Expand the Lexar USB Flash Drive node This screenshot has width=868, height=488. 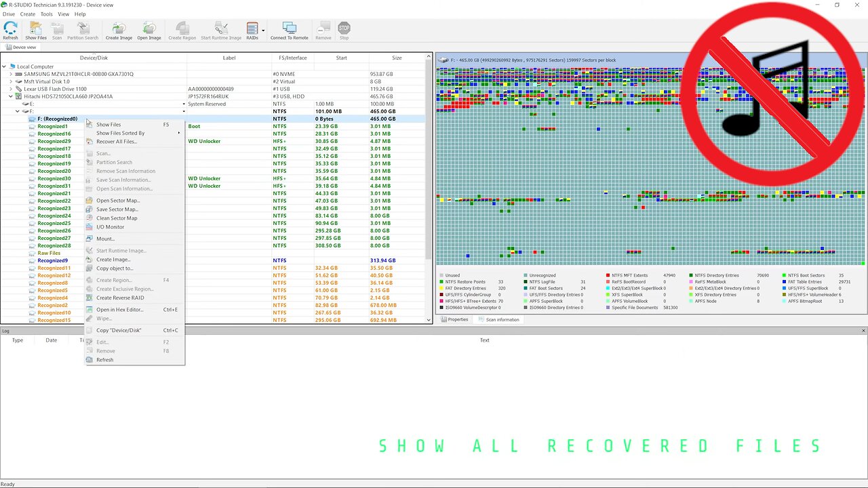[x=11, y=89]
